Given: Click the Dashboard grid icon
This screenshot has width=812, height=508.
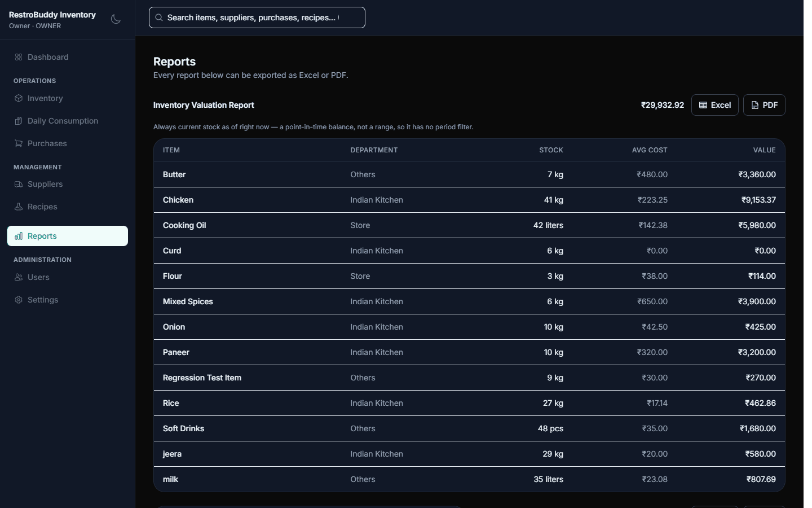Looking at the screenshot, I should [x=19, y=57].
